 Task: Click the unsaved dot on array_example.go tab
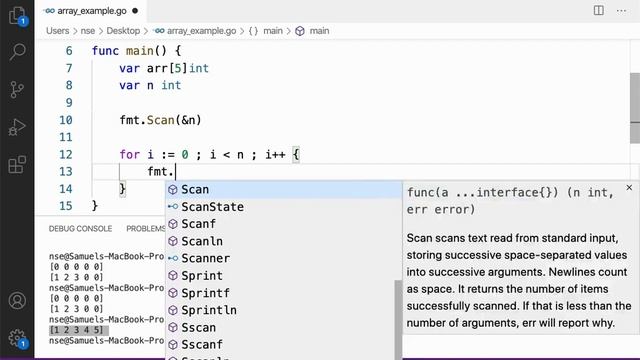click(135, 11)
